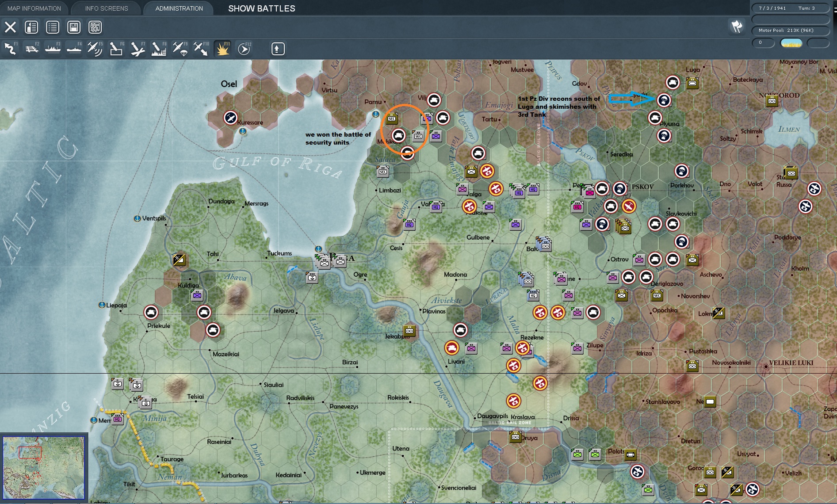Click the air battle marker at Kuressare
The image size is (837, 504).
tap(230, 118)
